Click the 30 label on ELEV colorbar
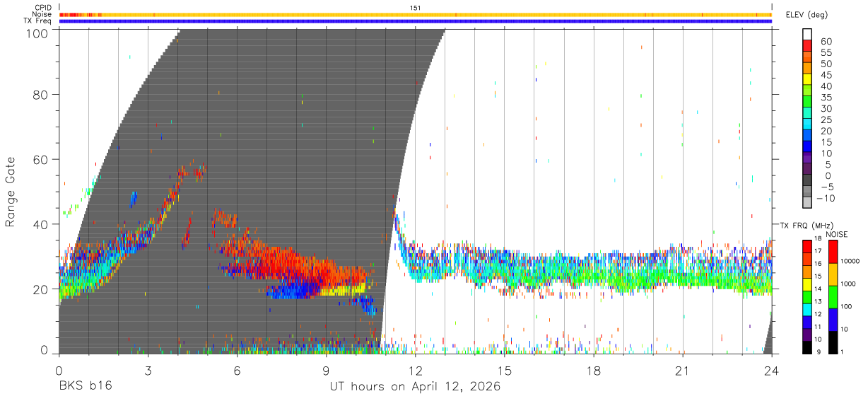The image size is (868, 401). (825, 108)
